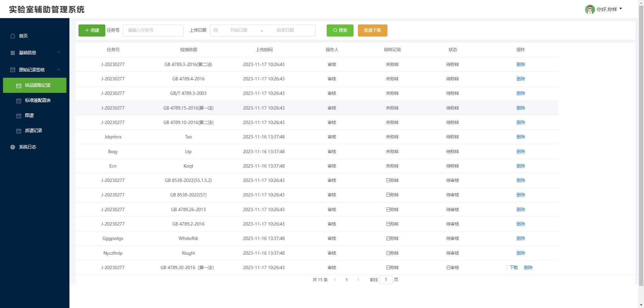
Task: Click the 质谱记录 sidebar icon
Action: [19, 131]
